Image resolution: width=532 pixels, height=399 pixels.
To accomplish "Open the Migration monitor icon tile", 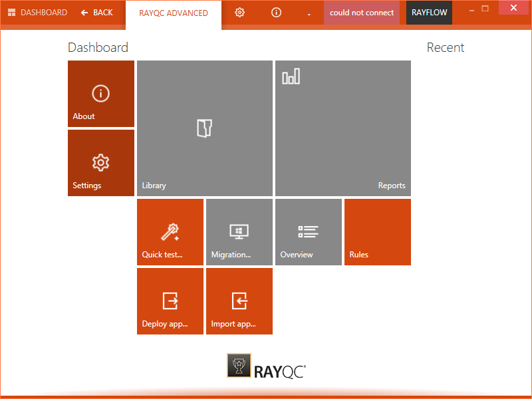I will coord(239,231).
